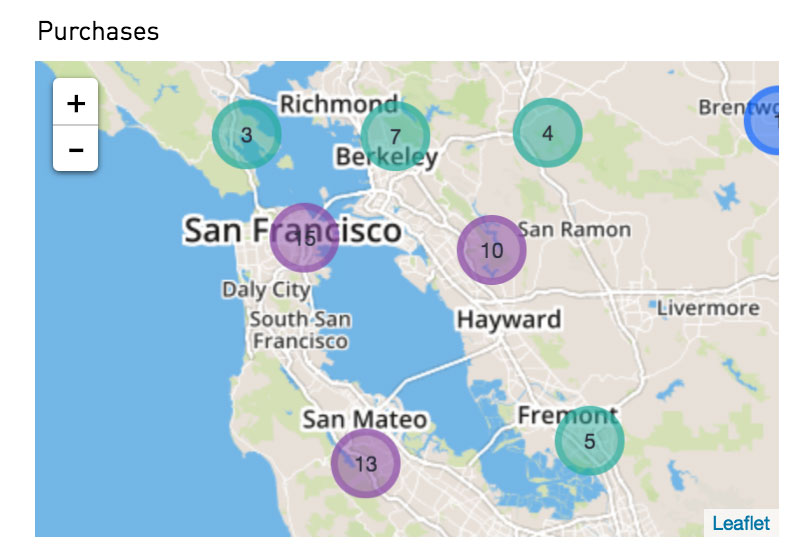Click the Berkeley city label

[387, 157]
